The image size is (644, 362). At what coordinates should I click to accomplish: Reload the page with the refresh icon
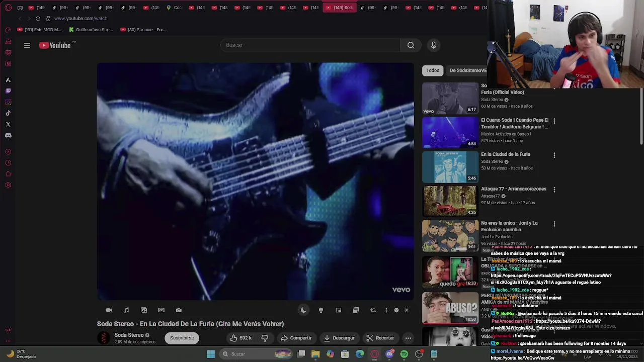click(x=38, y=19)
